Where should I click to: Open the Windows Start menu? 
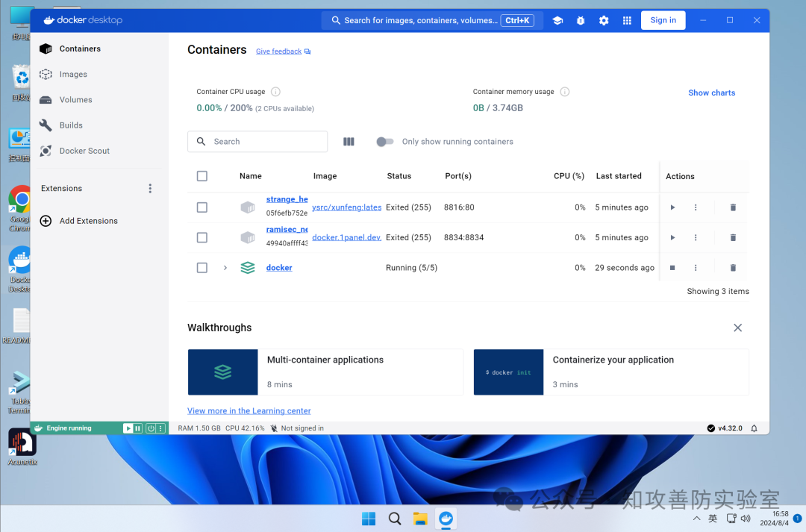click(369, 519)
